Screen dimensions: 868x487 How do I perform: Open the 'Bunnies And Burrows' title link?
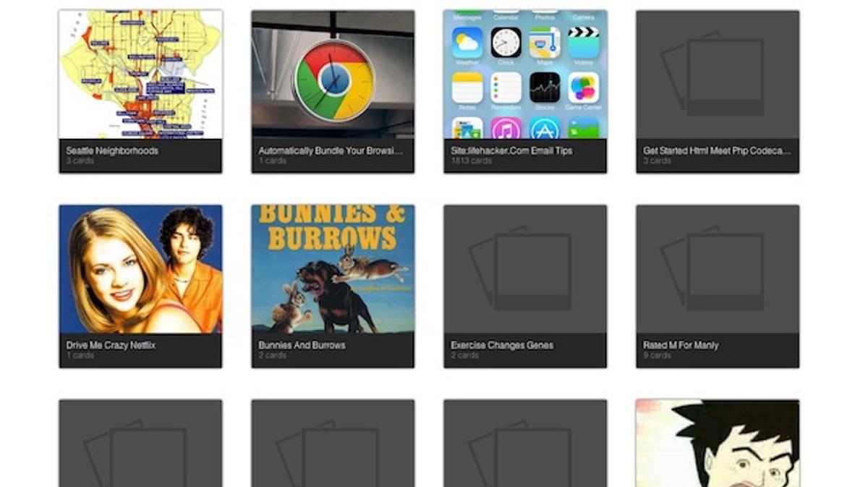click(302, 345)
